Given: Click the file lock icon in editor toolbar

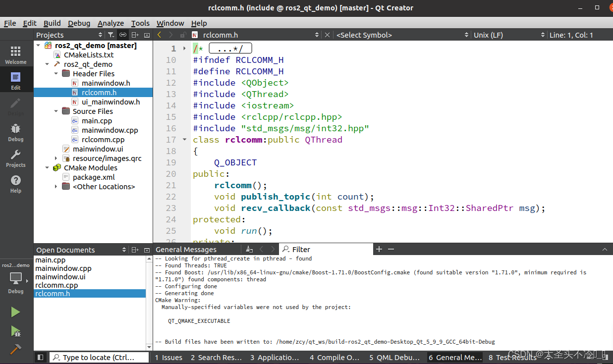Looking at the screenshot, I should 183,35.
